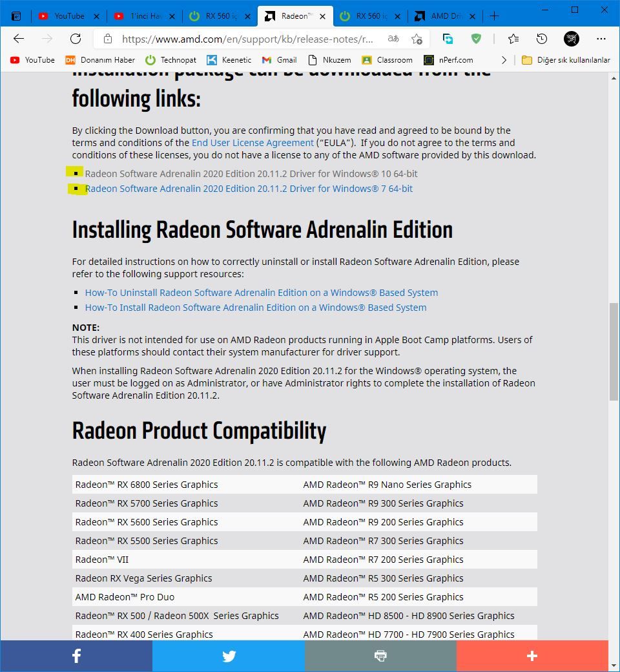Screen dimensions: 620x672
Task: Open more sharing options plus icon
Action: pyautogui.click(x=532, y=656)
